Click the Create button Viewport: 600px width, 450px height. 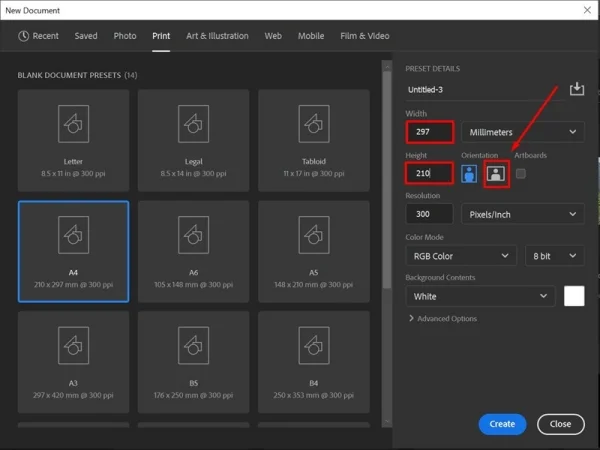(502, 424)
